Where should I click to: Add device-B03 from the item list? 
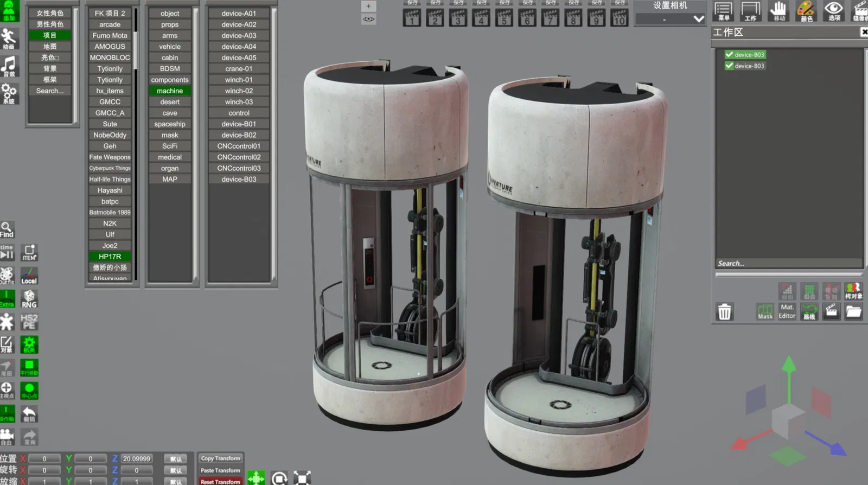(239, 179)
